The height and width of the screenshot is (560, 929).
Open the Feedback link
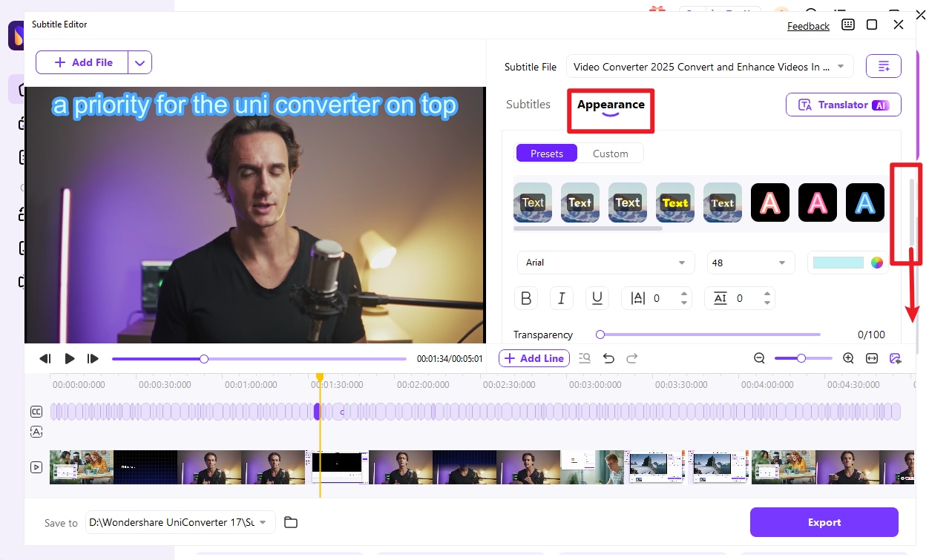click(808, 26)
